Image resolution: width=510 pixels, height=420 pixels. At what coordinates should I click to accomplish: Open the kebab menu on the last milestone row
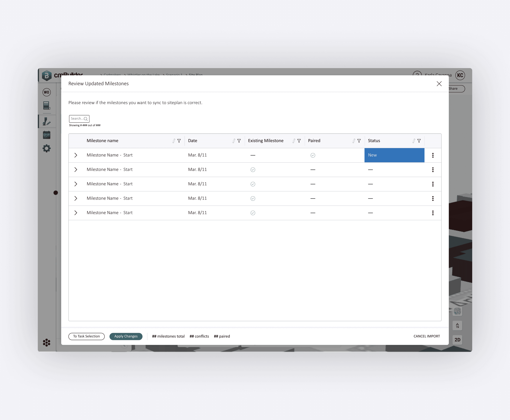tap(433, 213)
